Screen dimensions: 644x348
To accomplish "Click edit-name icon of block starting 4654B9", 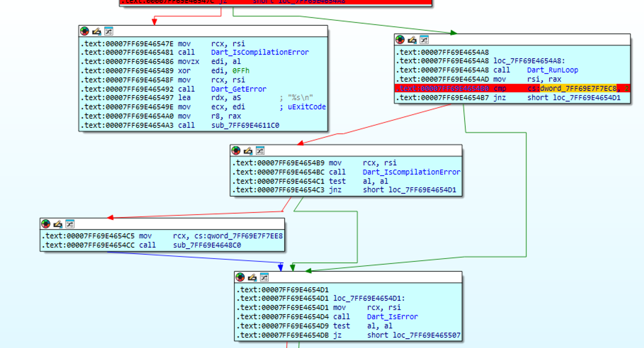I will click(248, 150).
